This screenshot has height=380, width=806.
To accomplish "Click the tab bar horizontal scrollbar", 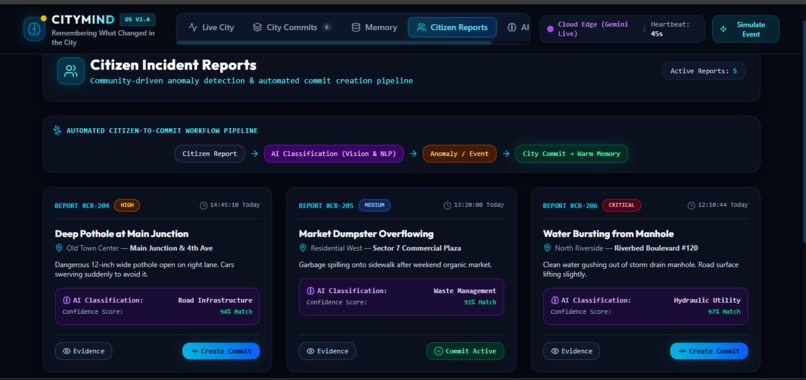I will 334,43.
